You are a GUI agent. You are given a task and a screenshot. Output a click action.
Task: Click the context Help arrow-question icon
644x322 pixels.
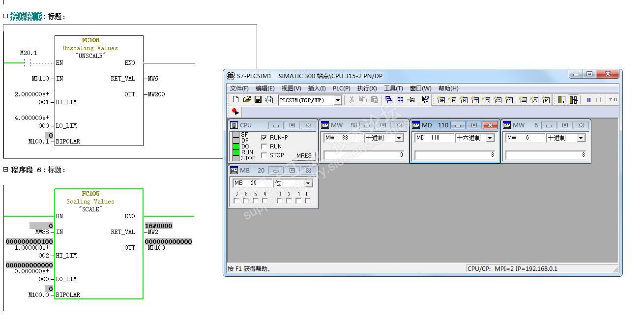425,100
